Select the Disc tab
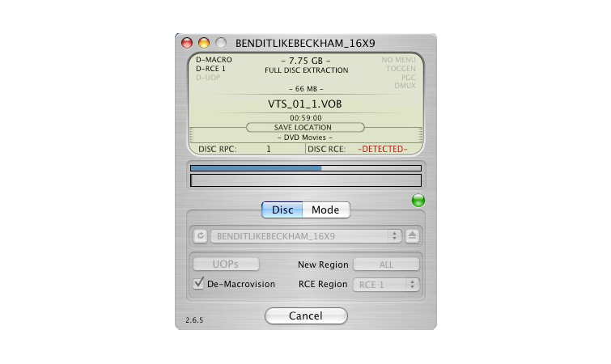 coord(282,210)
